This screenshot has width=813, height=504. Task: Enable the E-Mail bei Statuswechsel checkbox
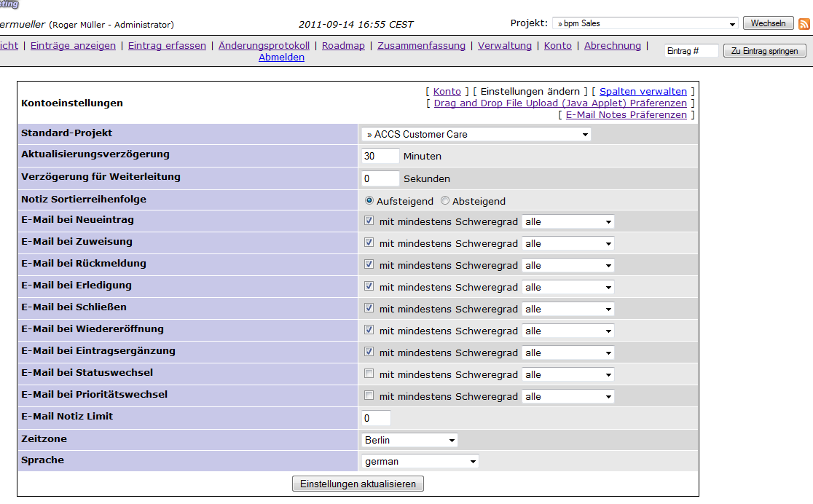click(369, 374)
